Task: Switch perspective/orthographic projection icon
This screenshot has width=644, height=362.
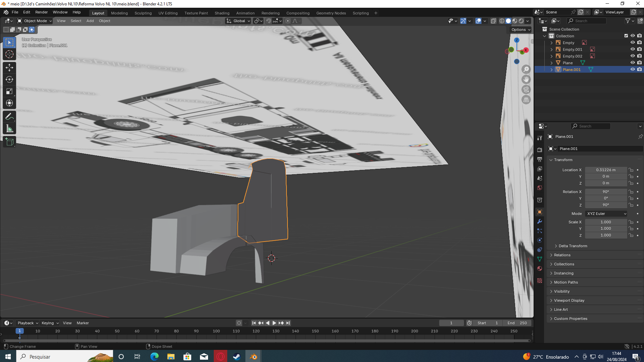Action: coord(526,100)
